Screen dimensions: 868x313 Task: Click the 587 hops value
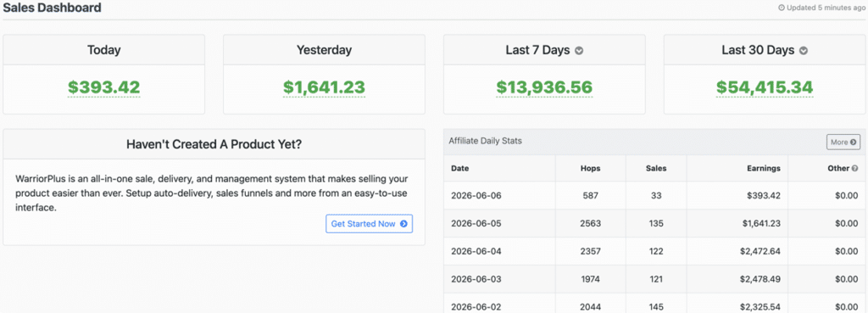[x=591, y=196]
